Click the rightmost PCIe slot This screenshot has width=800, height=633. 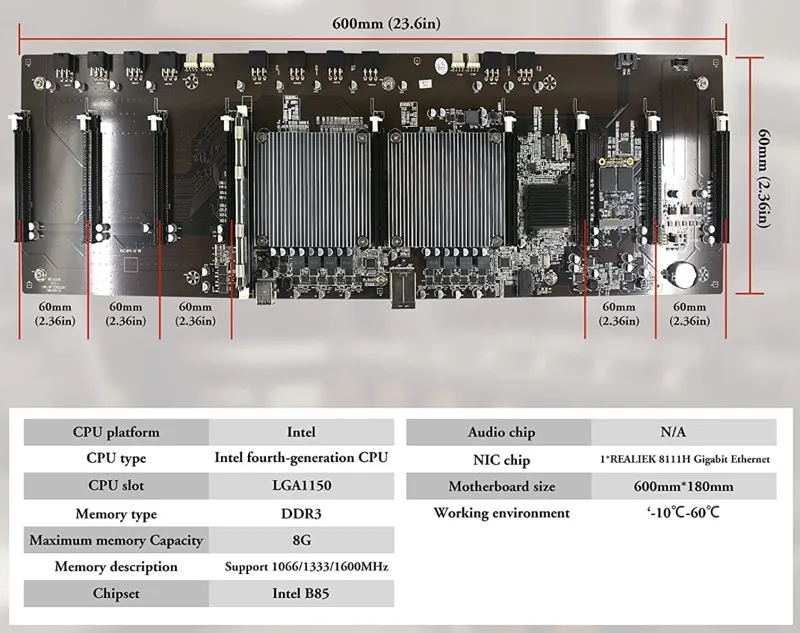(719, 178)
